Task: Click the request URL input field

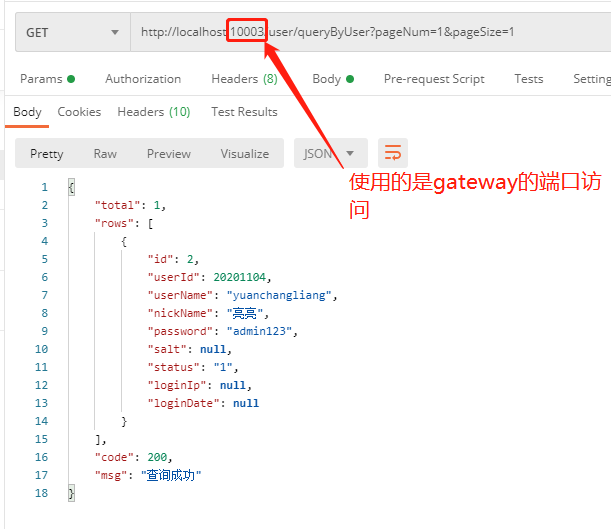Action: [x=371, y=32]
